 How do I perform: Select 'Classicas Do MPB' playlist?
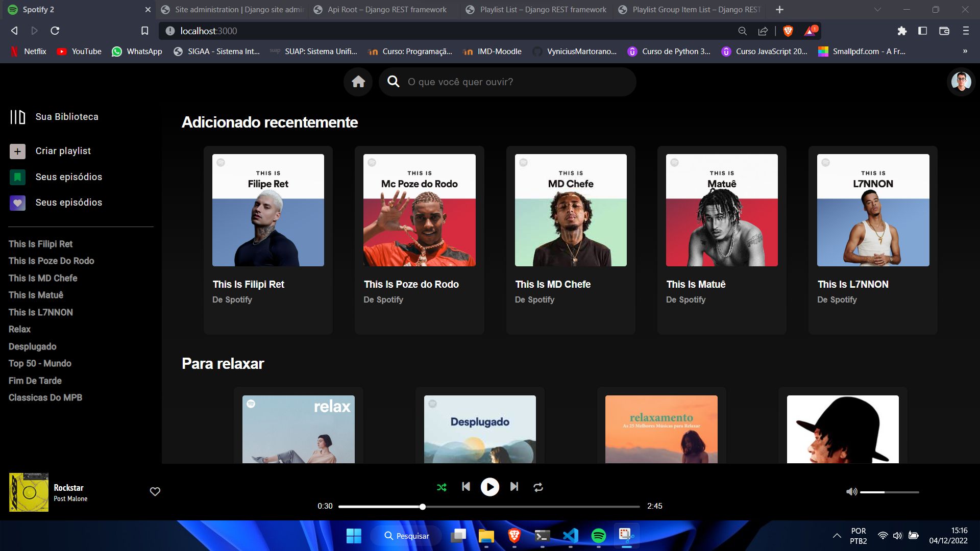(45, 397)
